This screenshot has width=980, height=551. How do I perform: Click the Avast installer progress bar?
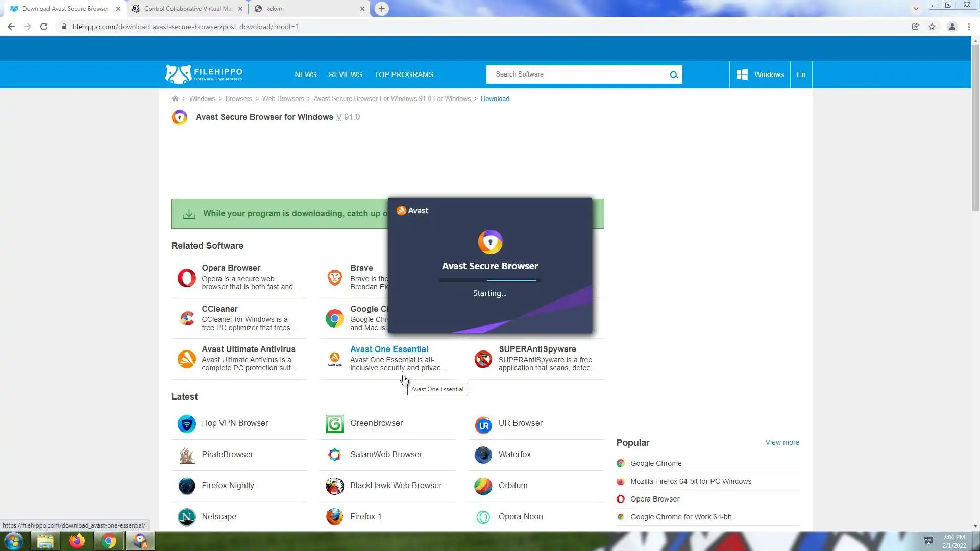pyautogui.click(x=489, y=280)
